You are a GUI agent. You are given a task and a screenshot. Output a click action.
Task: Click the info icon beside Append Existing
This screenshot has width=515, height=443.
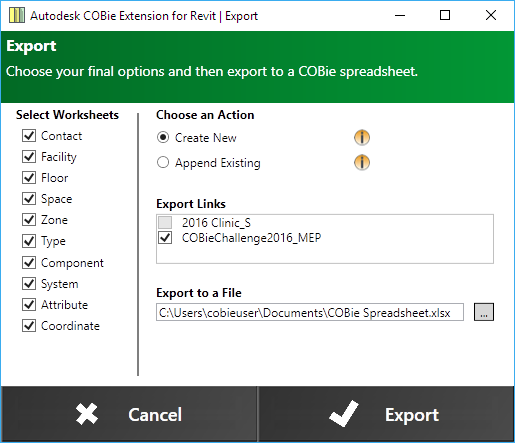pyautogui.click(x=362, y=162)
